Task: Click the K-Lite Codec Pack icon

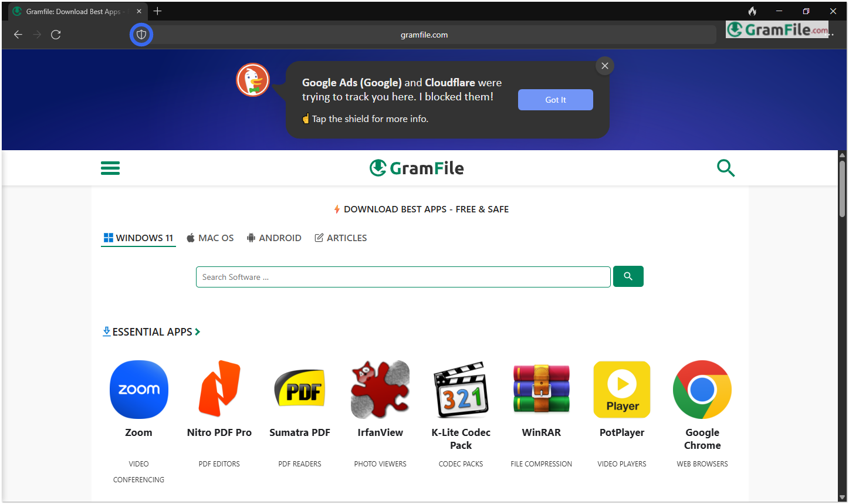Action: coord(461,390)
